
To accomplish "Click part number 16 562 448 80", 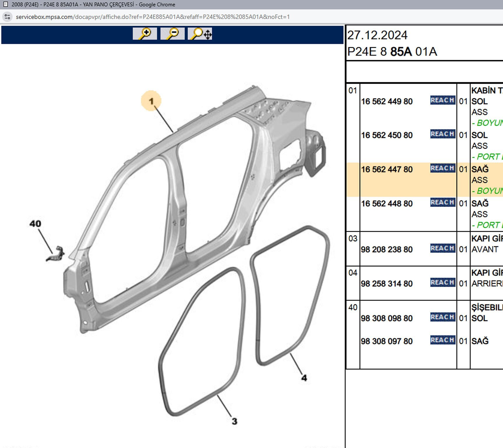I will [x=387, y=204].
